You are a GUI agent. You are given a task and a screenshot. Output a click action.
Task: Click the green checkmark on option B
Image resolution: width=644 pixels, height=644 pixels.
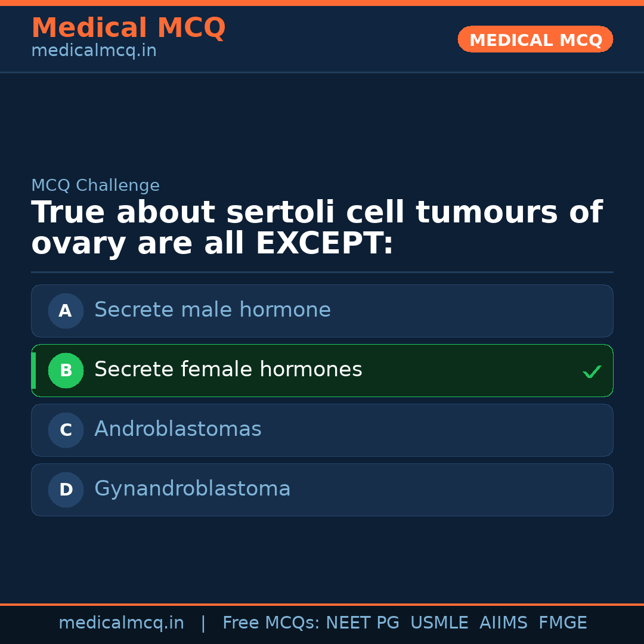click(592, 372)
